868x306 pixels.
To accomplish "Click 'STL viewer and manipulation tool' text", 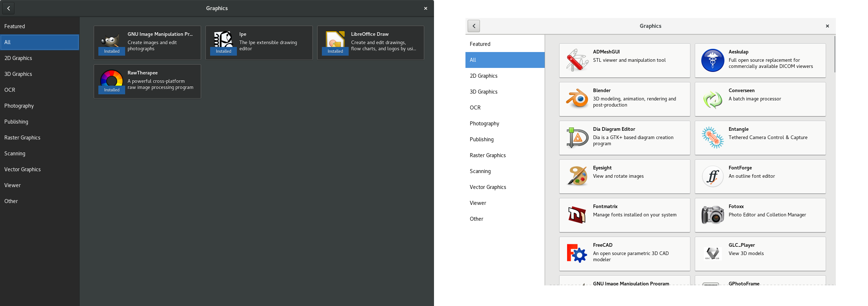I will [x=629, y=60].
